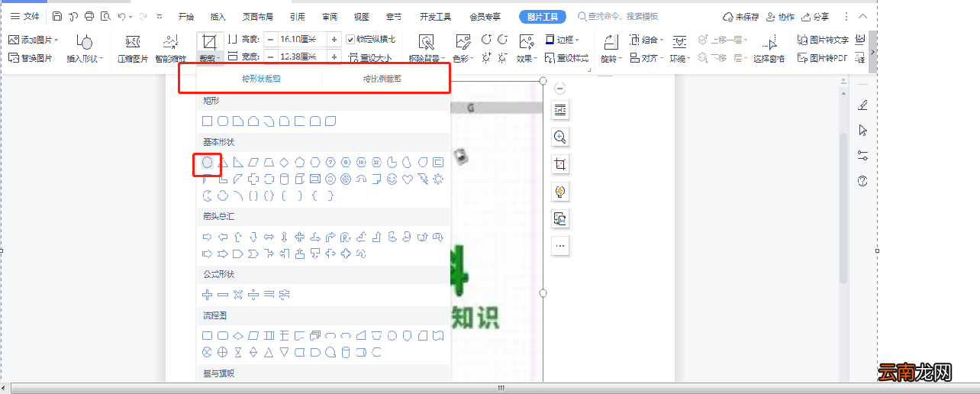This screenshot has height=394, width=980.
Task: Pick the smiley face shape
Action: [392, 179]
